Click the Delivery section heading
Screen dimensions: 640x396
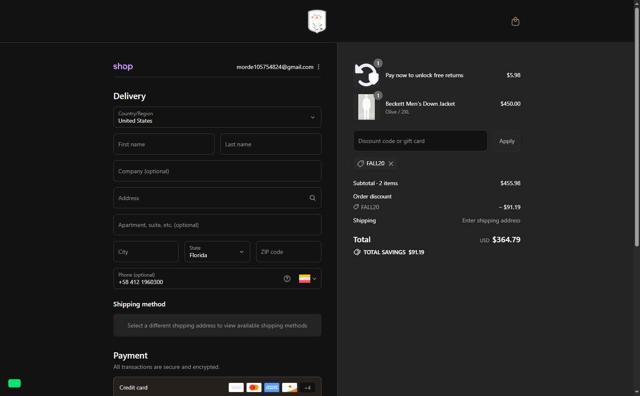129,96
